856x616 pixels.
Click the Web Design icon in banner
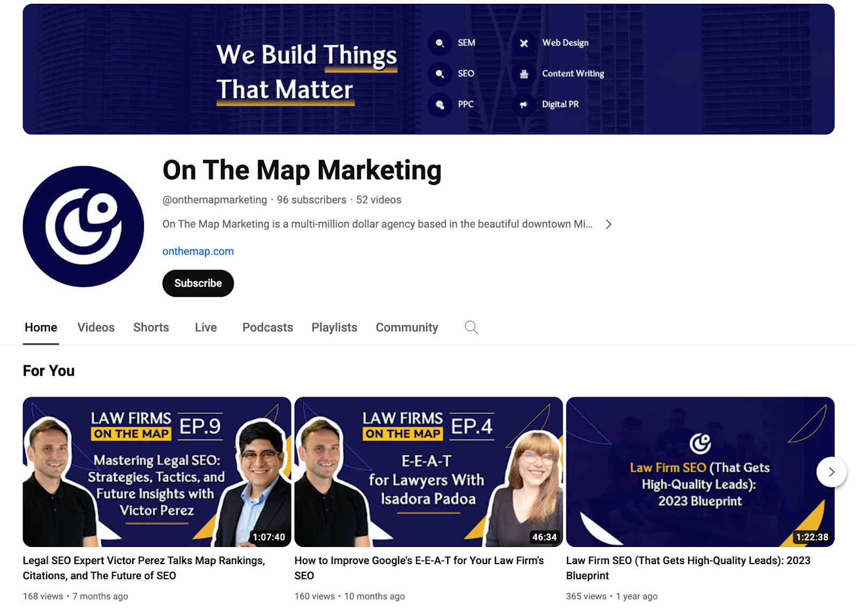524,43
